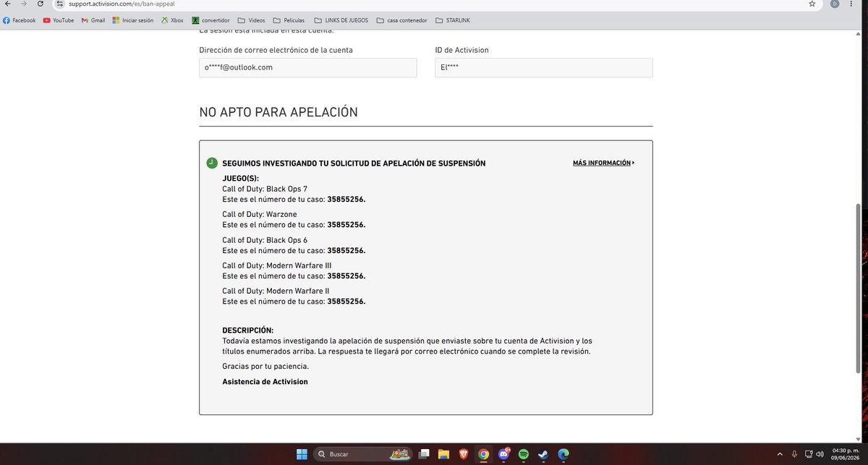This screenshot has height=465, width=868.
Task: Open Spotify from the taskbar
Action: [524, 454]
